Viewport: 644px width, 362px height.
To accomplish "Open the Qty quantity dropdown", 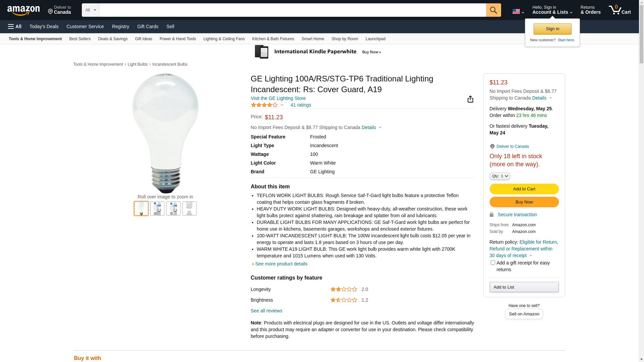I will point(500,176).
